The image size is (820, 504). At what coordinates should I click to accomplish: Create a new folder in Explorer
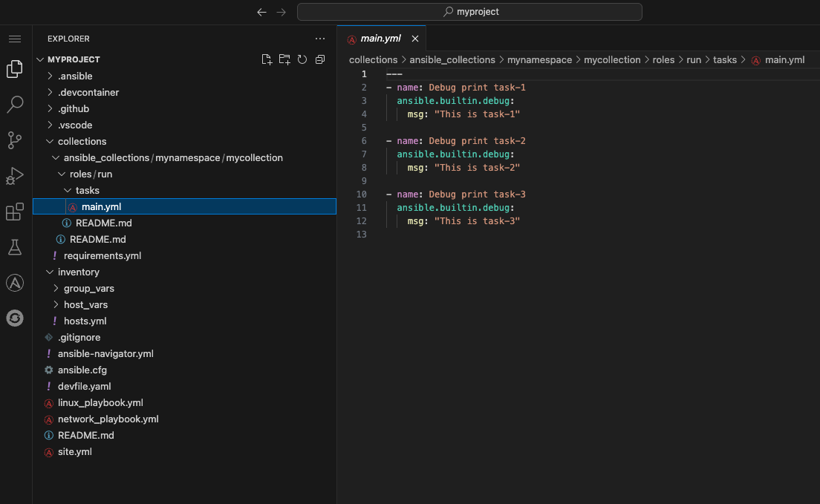coord(284,59)
